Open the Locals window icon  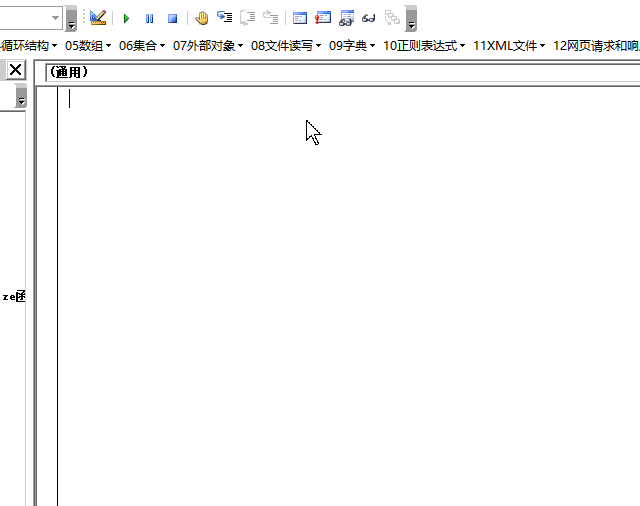click(x=300, y=18)
